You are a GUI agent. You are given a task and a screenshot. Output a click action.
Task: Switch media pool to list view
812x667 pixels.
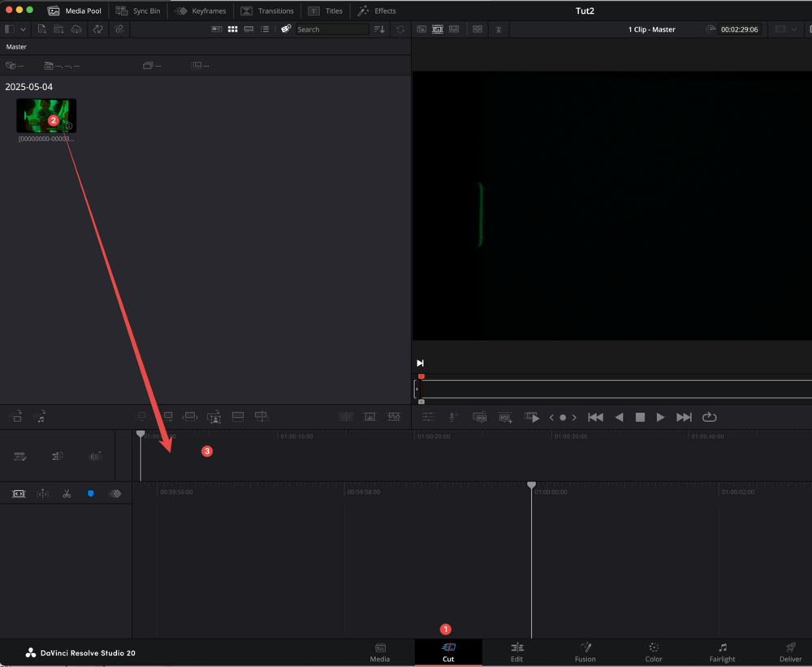(265, 29)
